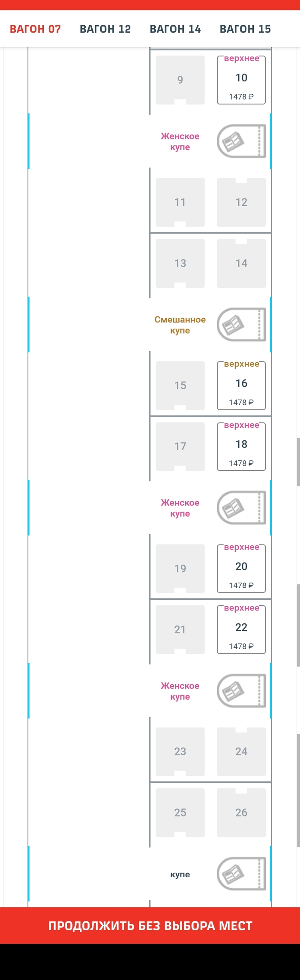Switch to ВАГОН 07 tab
The image size is (300, 980).
click(x=35, y=29)
